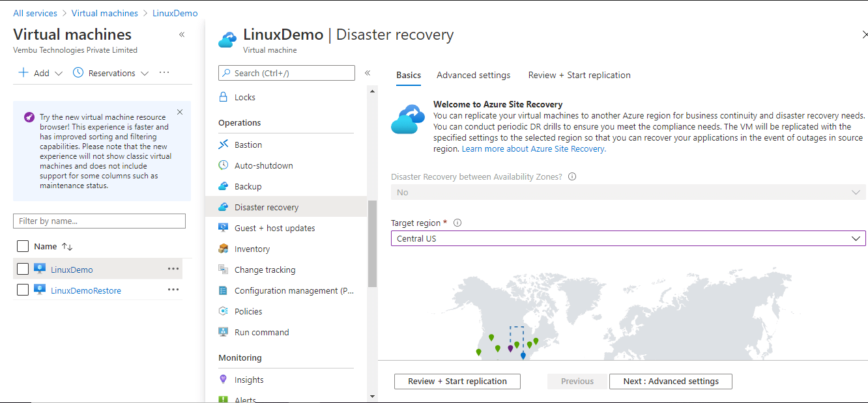Screen dimensions: 868x403
Task: Click the scrollbar up arrow in resource menu
Action: coord(372,90)
